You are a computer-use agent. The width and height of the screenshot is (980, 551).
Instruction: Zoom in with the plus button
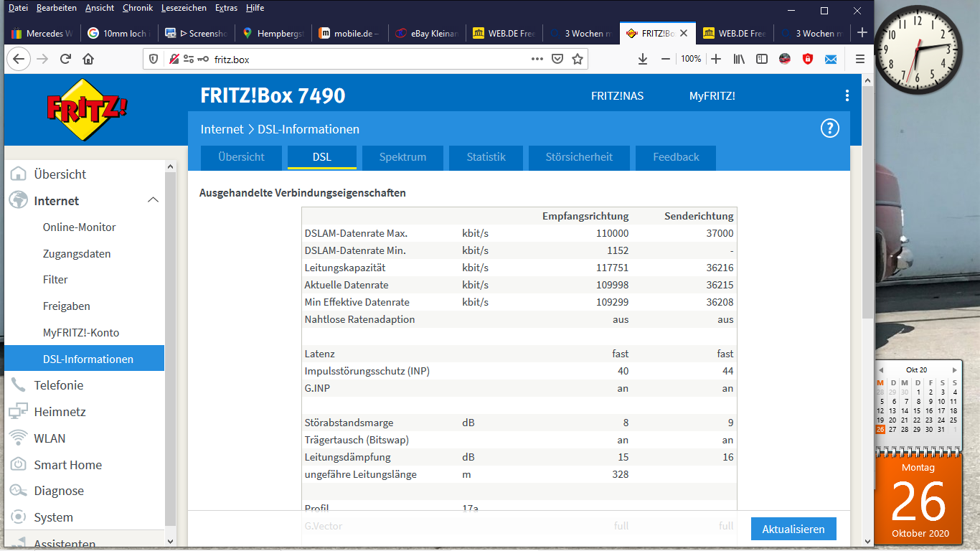pos(716,59)
